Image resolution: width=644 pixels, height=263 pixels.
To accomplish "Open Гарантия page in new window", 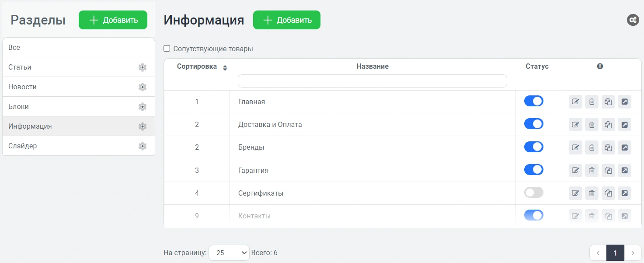I will tap(624, 170).
